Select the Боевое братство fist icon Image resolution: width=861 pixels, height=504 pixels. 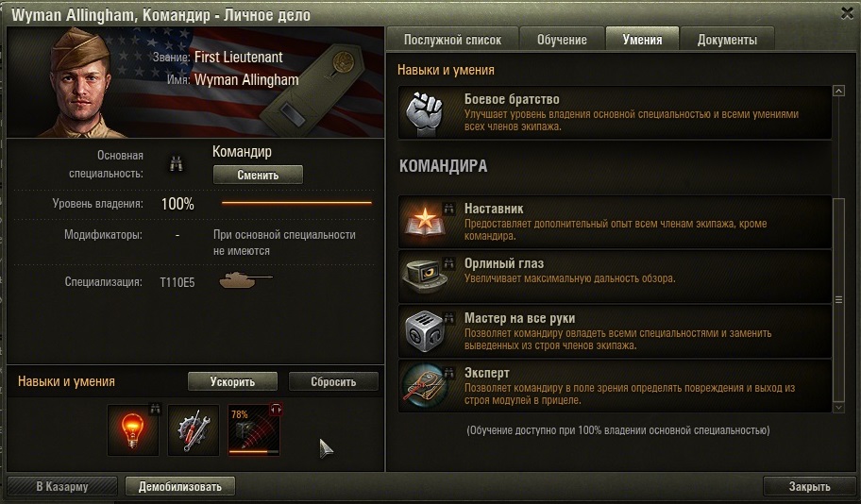(x=425, y=112)
